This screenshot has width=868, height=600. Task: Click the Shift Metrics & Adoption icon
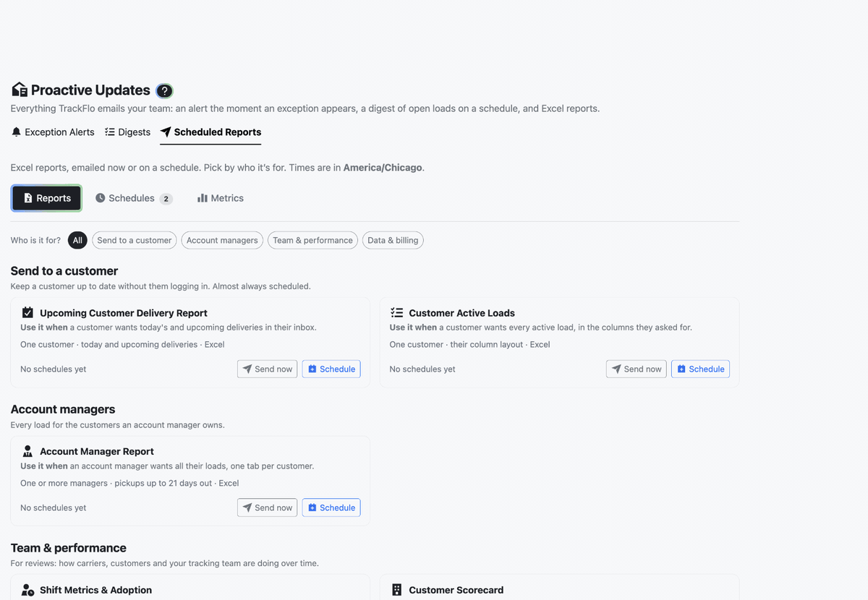pyautogui.click(x=27, y=590)
